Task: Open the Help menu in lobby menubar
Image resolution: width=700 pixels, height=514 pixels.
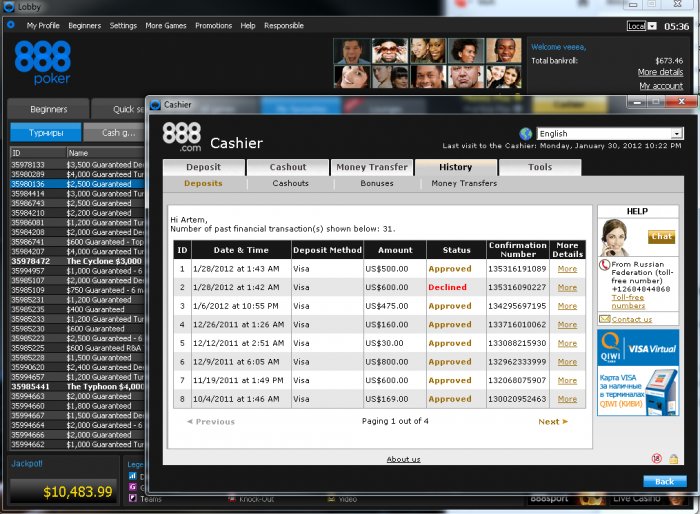Action: [248, 25]
